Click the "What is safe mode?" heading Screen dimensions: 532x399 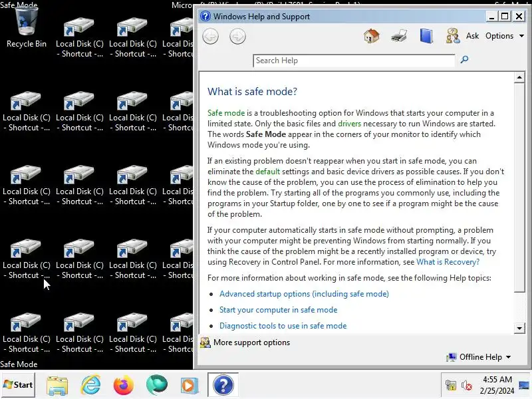click(252, 91)
